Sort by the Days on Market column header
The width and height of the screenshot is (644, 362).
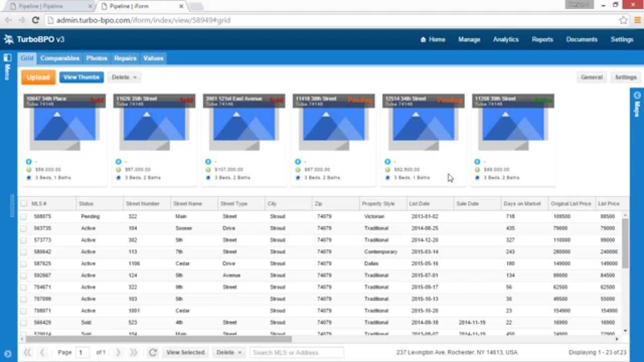coord(524,204)
